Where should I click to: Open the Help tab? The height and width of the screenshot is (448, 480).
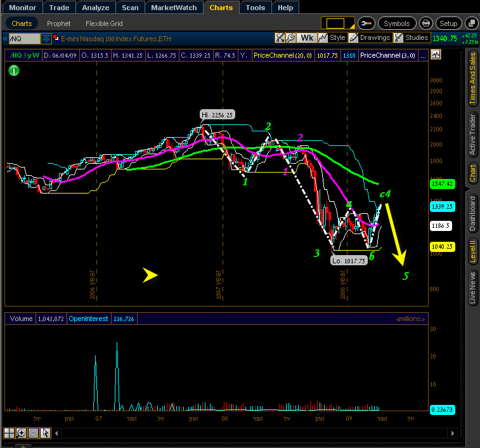click(285, 8)
